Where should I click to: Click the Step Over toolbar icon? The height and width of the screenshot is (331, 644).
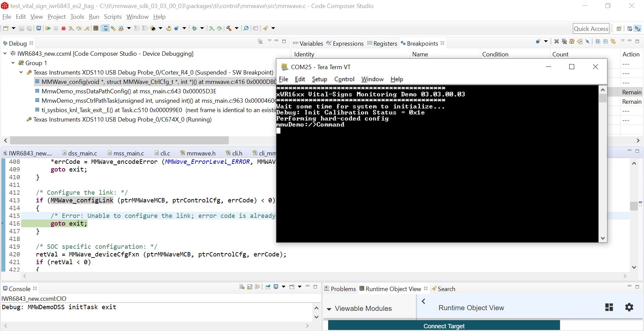pyautogui.click(x=79, y=28)
